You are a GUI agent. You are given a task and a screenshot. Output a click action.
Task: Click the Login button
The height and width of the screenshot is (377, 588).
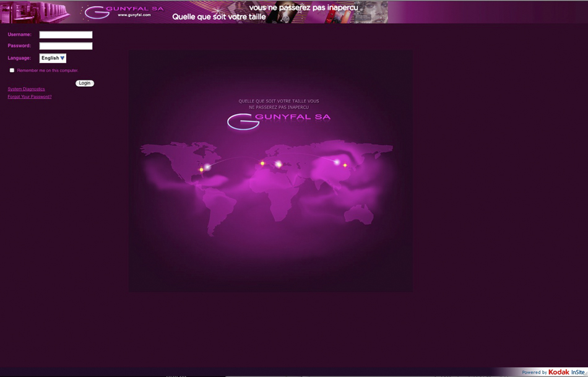pos(85,84)
